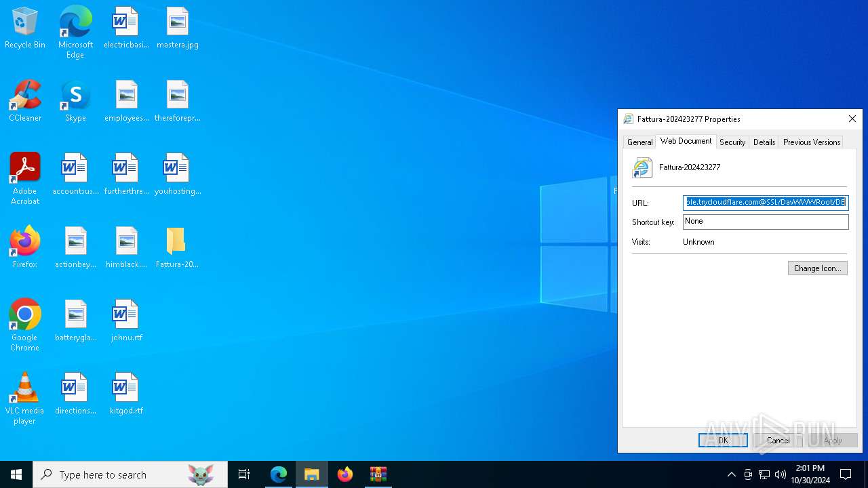The width and height of the screenshot is (868, 488).
Task: Click the Shortcut key field
Action: click(766, 222)
